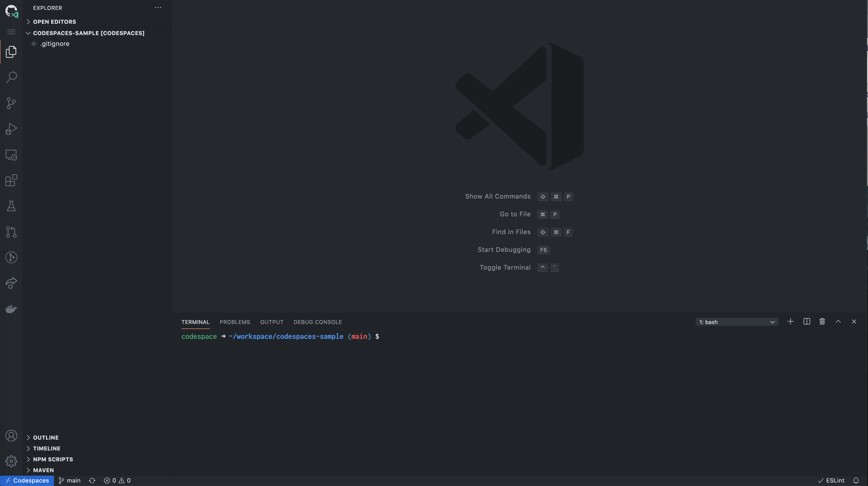The height and width of the screenshot is (486, 868).
Task: Open the Run and Debug view
Action: tap(11, 129)
